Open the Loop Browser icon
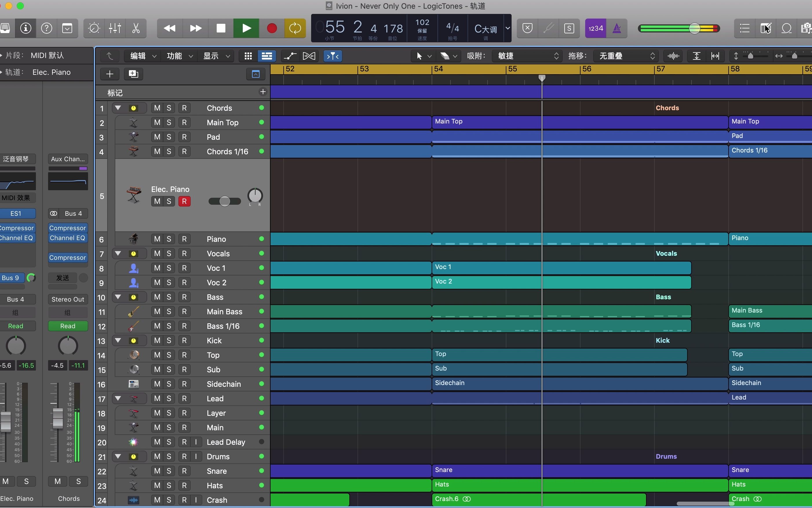 (x=787, y=28)
